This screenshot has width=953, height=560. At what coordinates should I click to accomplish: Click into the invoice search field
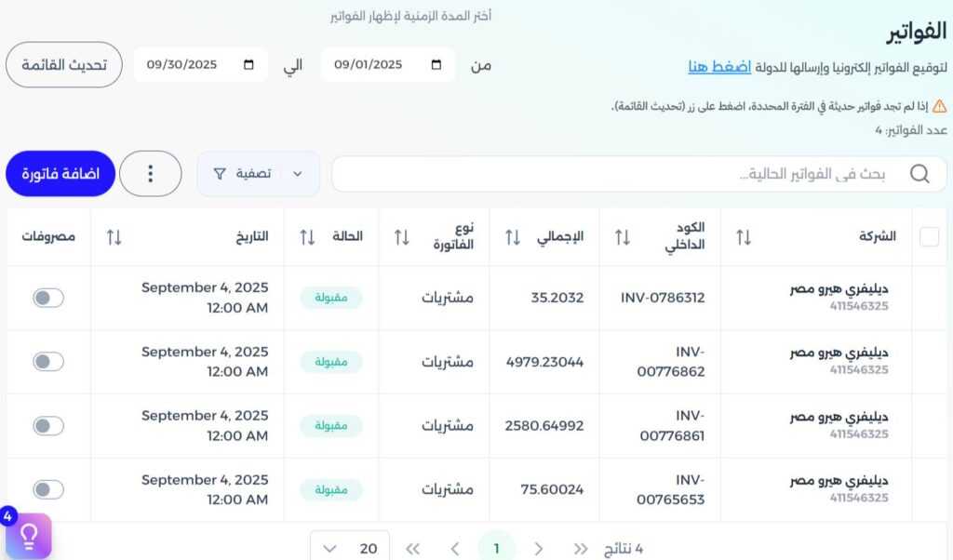pos(614,174)
